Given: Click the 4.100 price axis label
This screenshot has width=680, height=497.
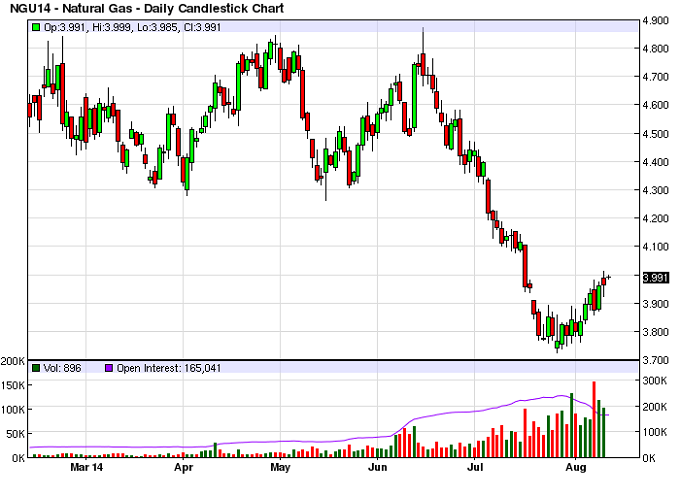Looking at the screenshot, I should pyautogui.click(x=655, y=247).
